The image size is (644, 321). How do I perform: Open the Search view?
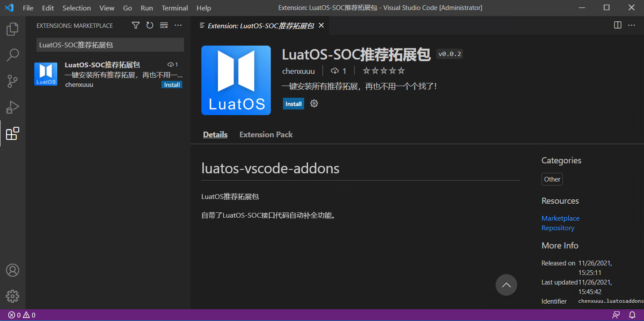13,55
